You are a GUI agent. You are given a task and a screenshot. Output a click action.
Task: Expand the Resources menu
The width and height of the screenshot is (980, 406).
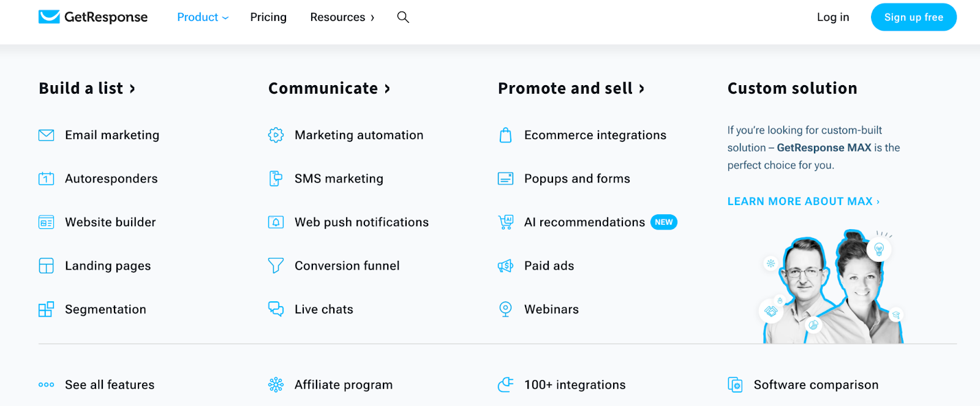pos(342,17)
